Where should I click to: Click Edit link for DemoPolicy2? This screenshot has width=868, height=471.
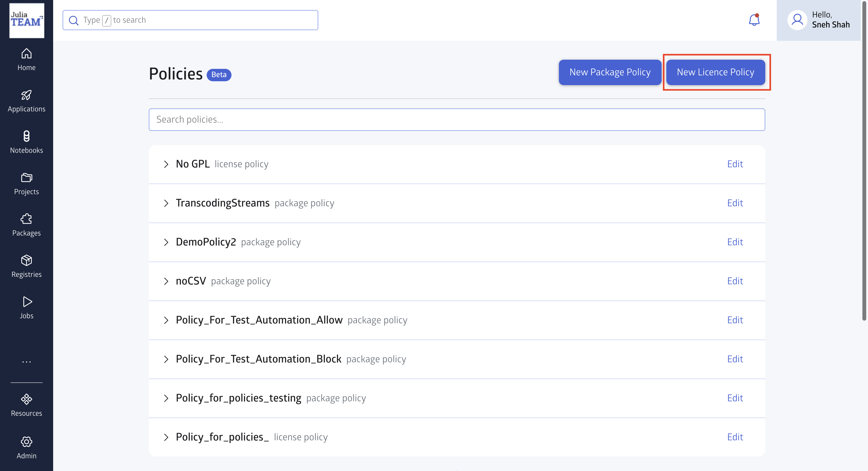735,242
